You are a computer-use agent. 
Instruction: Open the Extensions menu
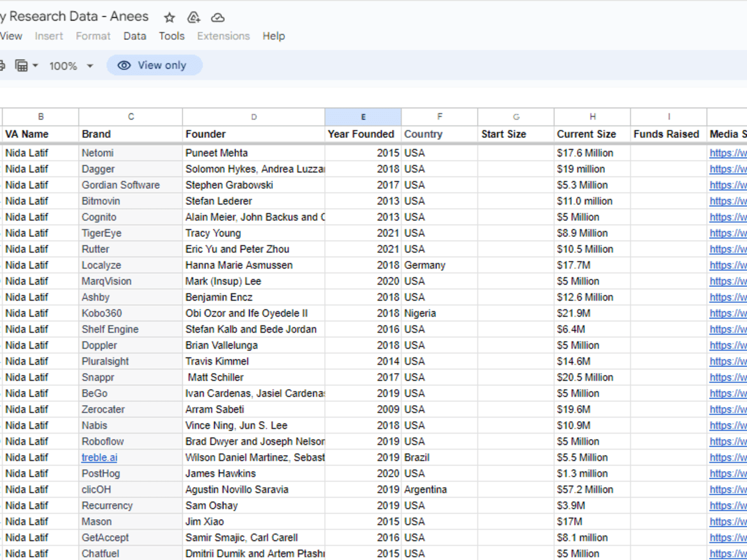[x=224, y=36]
